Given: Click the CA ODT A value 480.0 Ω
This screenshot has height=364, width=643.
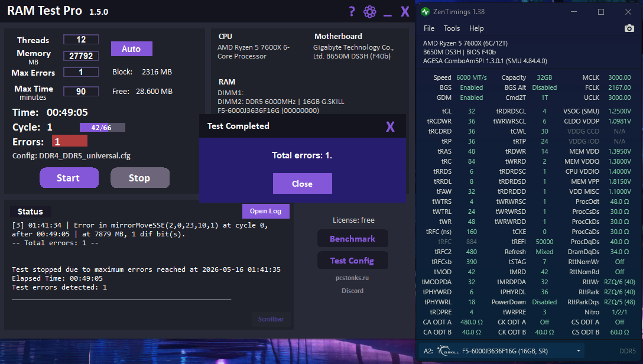Looking at the screenshot, I should [x=471, y=322].
